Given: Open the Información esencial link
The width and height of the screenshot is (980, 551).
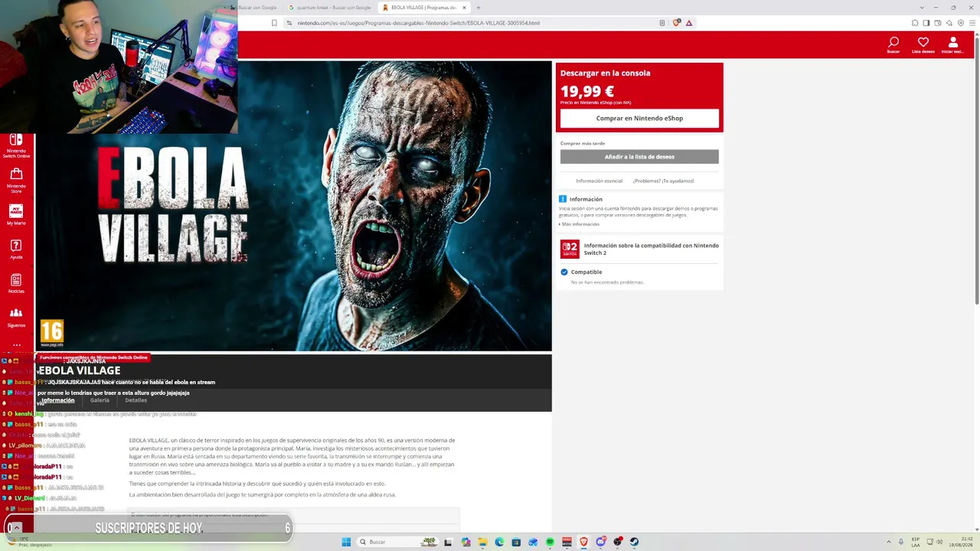Looking at the screenshot, I should click(x=599, y=181).
